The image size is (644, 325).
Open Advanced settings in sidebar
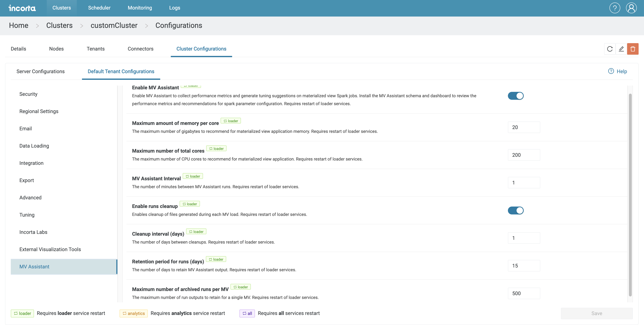64,198
